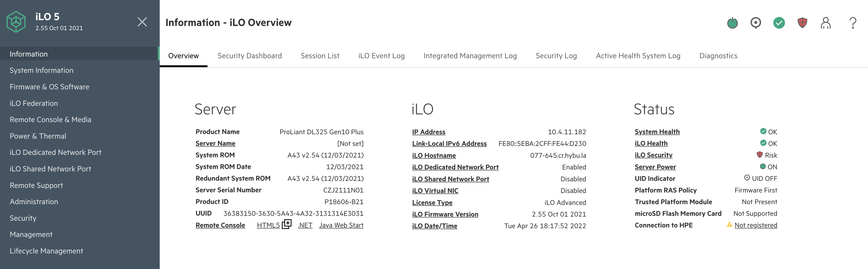Click the HPE iLO hexagon logo
This screenshot has width=868, height=269.
click(x=16, y=22)
